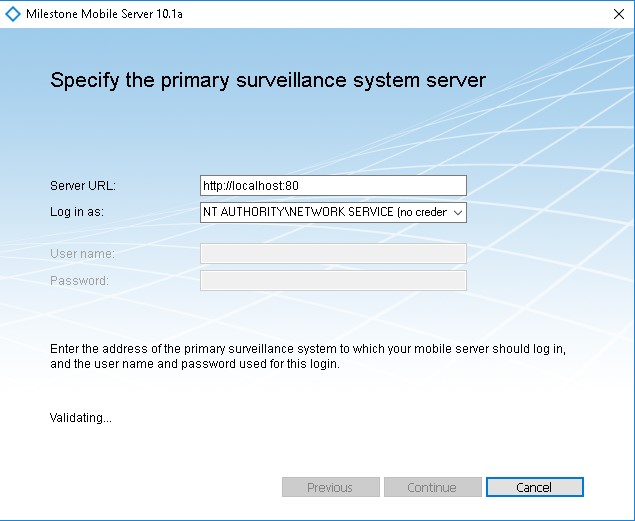
Task: Click the 'Enter the address of the primary' instruction text
Action: (308, 356)
